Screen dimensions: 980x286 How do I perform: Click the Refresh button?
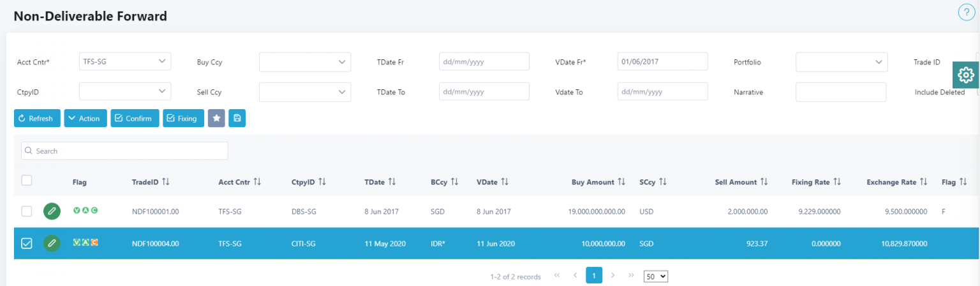(x=37, y=118)
